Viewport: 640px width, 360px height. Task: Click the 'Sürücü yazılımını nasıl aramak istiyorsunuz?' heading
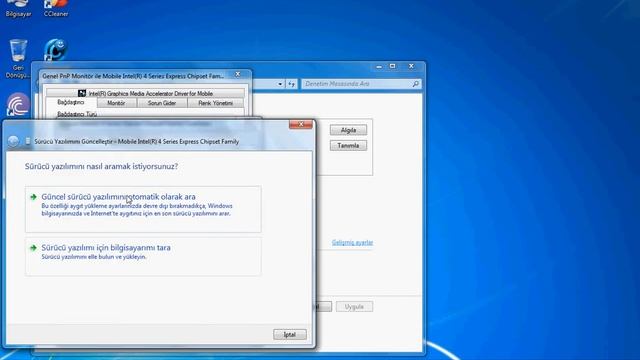tap(101, 167)
